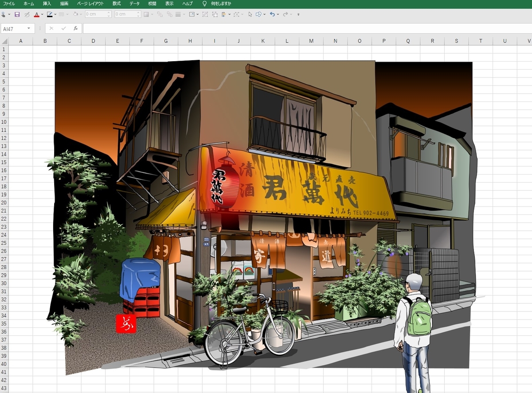Open the Touch mode dropdown arrow

pos(9,14)
